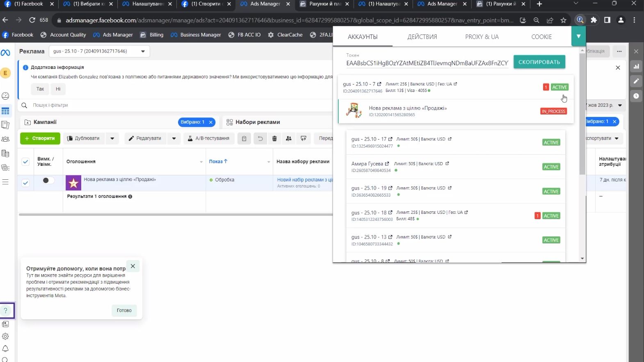Screen dimensions: 644x362
Task: Switch to COOKIE tab in popup
Action: 541,37
